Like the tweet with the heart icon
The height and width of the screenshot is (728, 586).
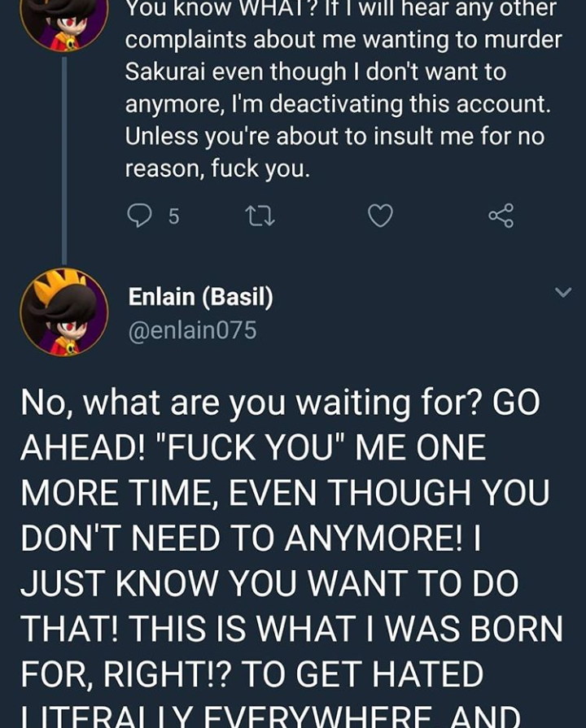pos(380,216)
